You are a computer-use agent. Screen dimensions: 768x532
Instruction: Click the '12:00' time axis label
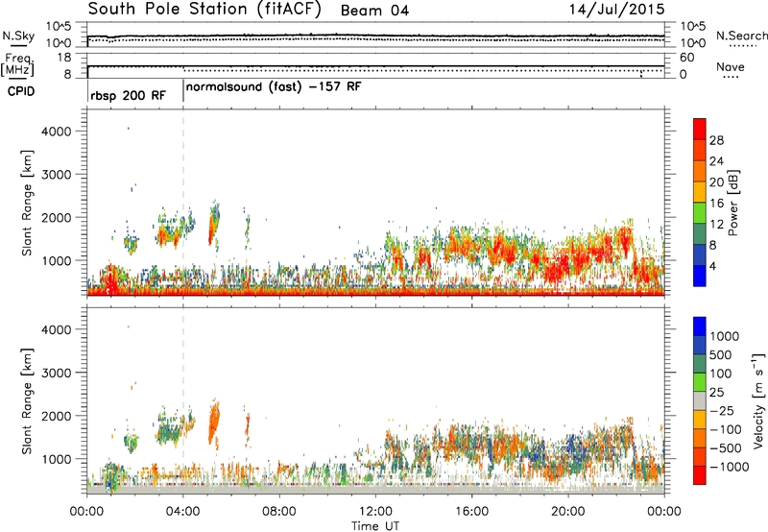pyautogui.click(x=375, y=512)
